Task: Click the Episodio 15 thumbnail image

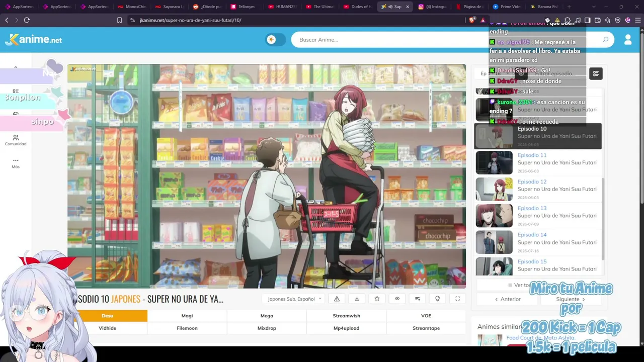Action: [x=494, y=266]
